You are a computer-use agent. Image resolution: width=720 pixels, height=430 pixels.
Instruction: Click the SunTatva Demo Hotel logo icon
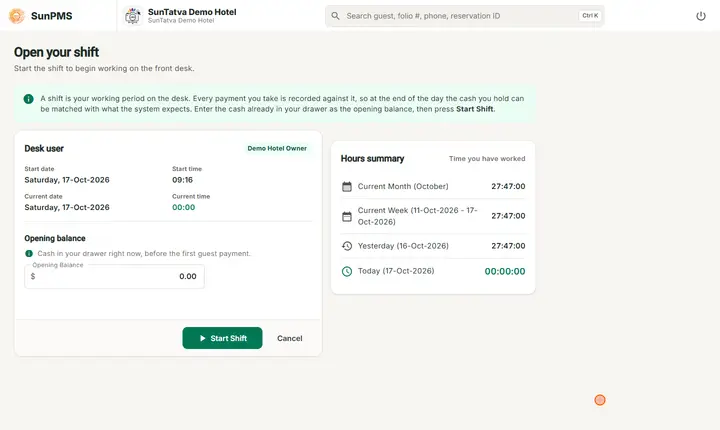coord(133,16)
